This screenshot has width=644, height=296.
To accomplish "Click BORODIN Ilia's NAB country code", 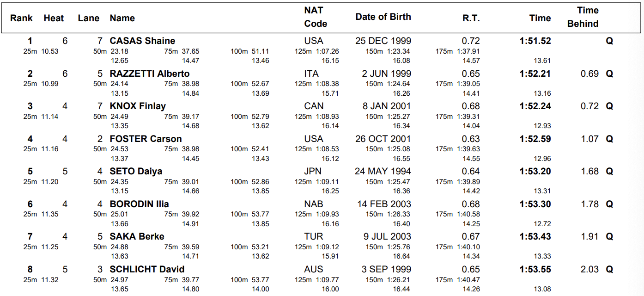I will click(x=314, y=204).
